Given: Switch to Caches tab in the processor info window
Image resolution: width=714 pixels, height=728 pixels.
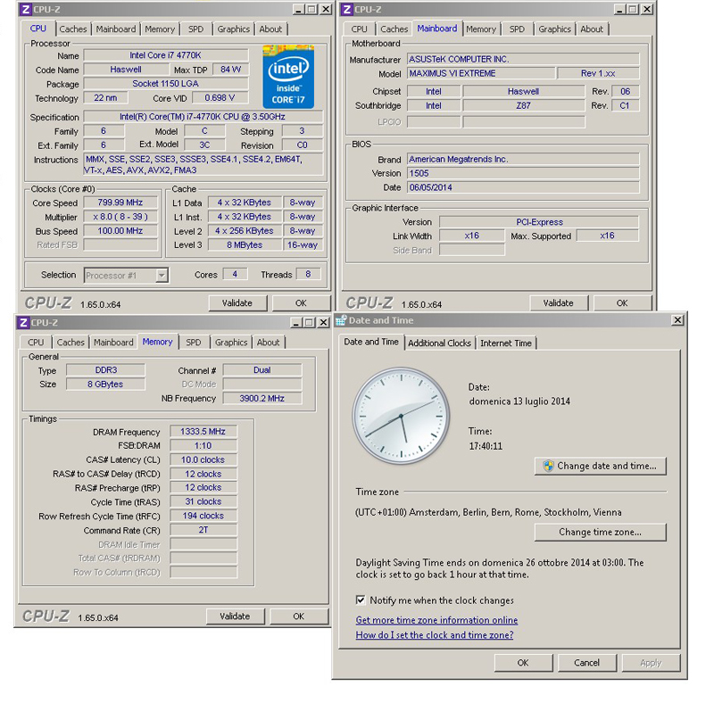Looking at the screenshot, I should 73,29.
